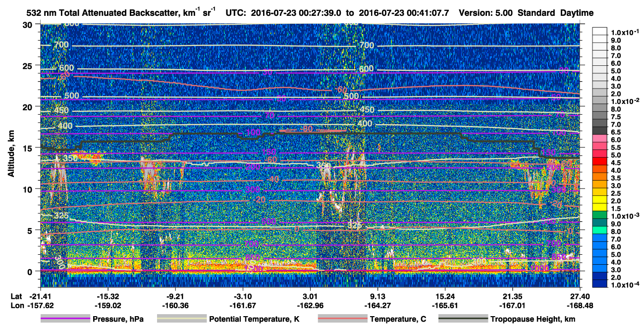Click the yellow Potential Temperature legend line sample
This screenshot has height=330, width=644.
pos(182,319)
